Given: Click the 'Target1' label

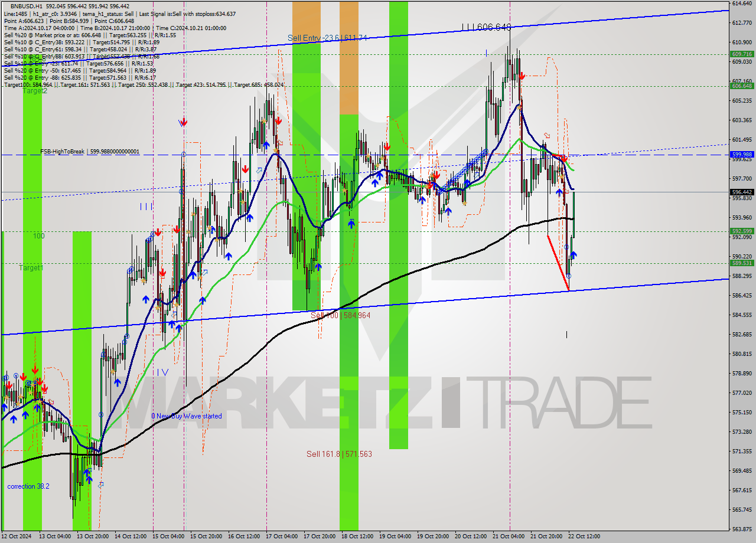Looking at the screenshot, I should 31,268.
